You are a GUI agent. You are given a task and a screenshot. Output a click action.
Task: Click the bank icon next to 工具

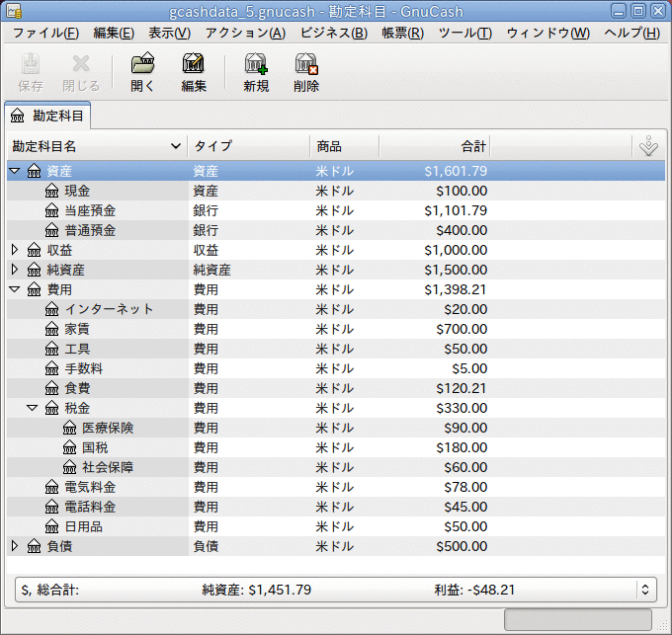51,349
